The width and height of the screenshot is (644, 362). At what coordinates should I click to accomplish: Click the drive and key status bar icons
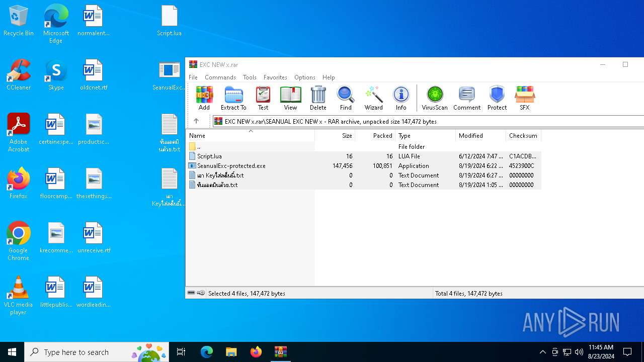coord(196,293)
